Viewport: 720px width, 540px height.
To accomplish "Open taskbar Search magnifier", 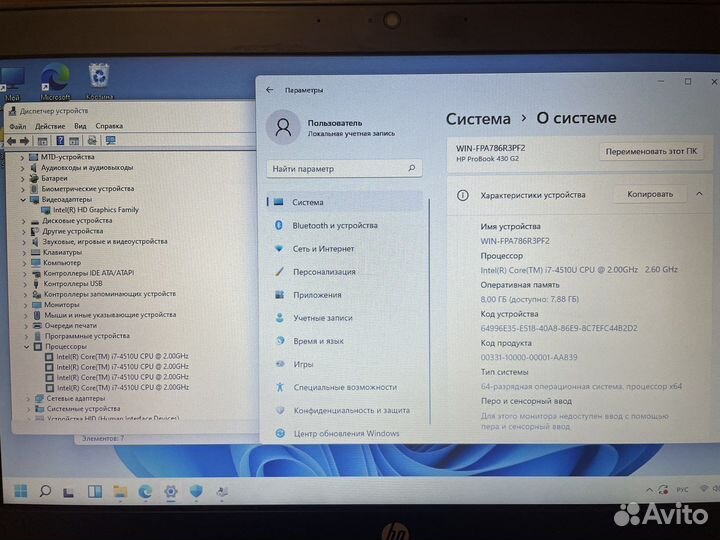I will coord(45,491).
